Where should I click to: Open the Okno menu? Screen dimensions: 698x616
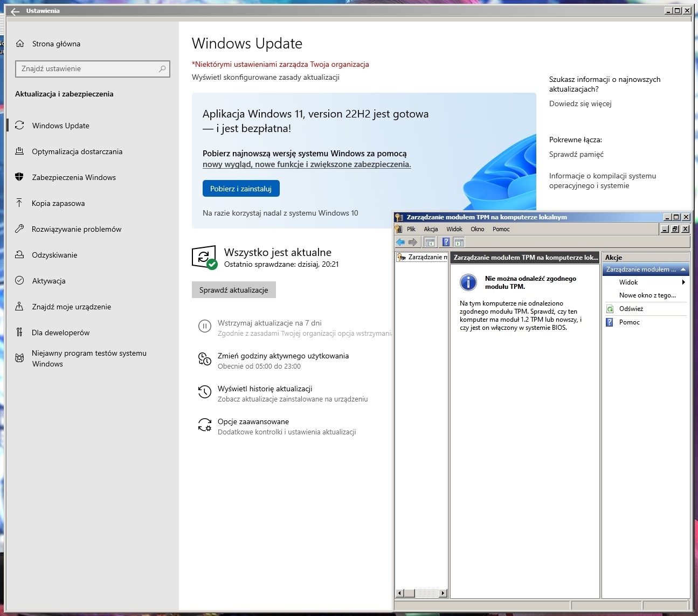(478, 229)
